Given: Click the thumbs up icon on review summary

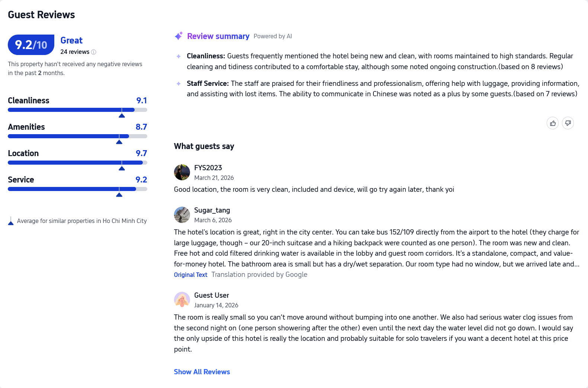Looking at the screenshot, I should [x=553, y=123].
